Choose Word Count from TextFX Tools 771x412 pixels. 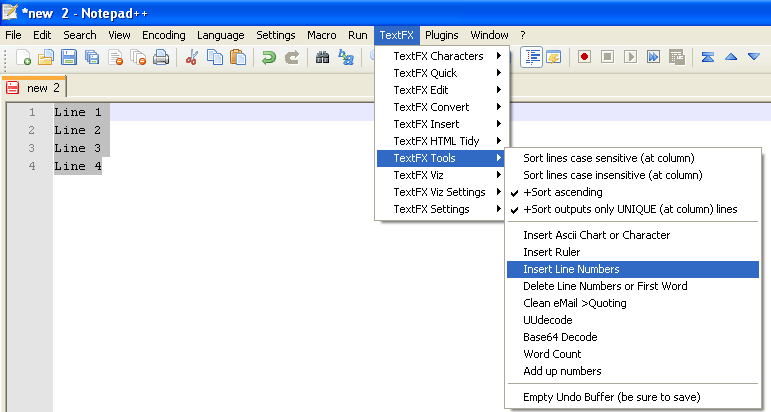(552, 354)
